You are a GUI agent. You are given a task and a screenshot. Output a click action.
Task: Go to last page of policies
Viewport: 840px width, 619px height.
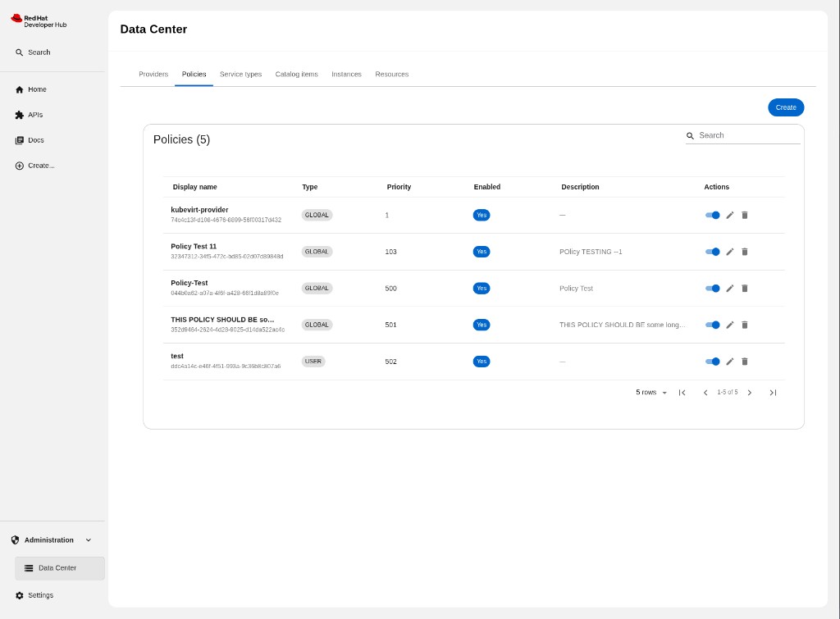pyautogui.click(x=773, y=393)
